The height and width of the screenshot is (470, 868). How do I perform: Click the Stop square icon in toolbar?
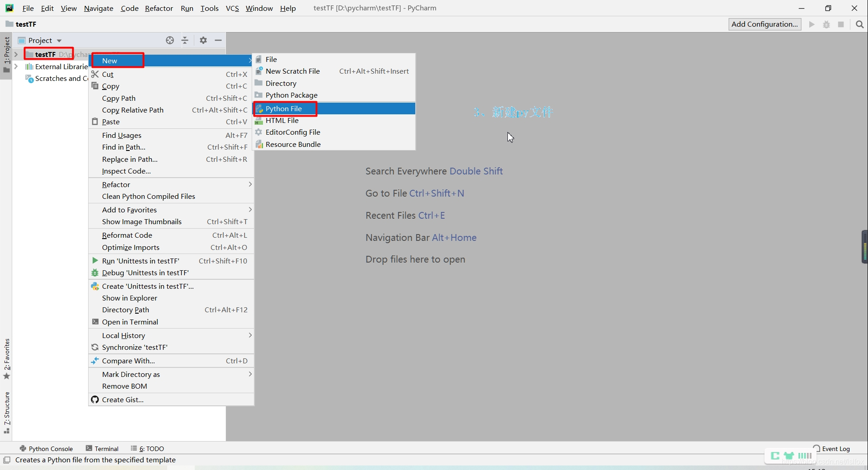coord(841,24)
